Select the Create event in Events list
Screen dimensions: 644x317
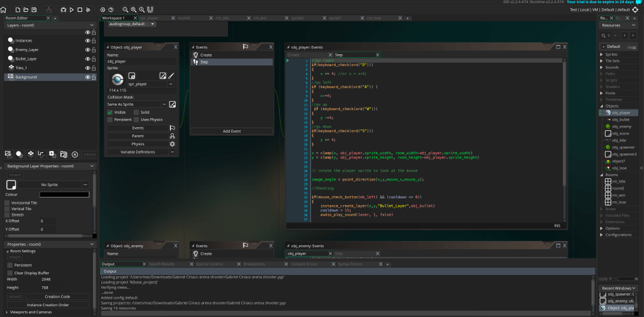[x=206, y=55]
